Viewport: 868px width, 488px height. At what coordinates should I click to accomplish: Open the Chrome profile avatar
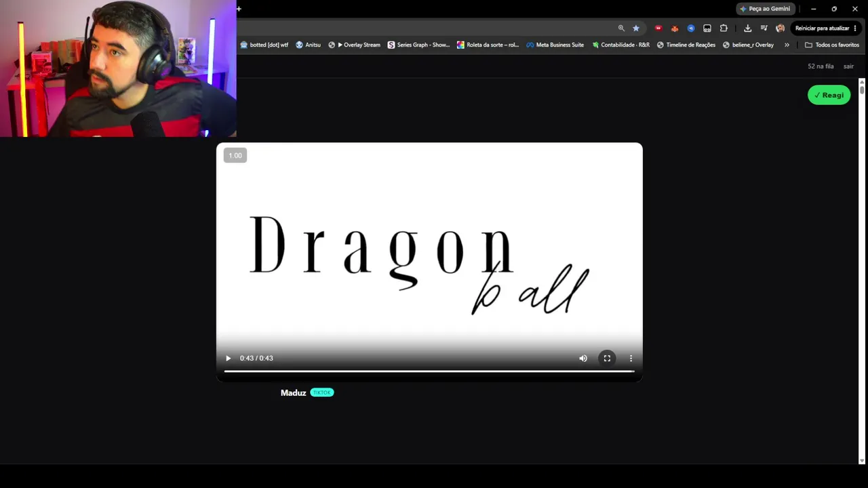pos(780,28)
